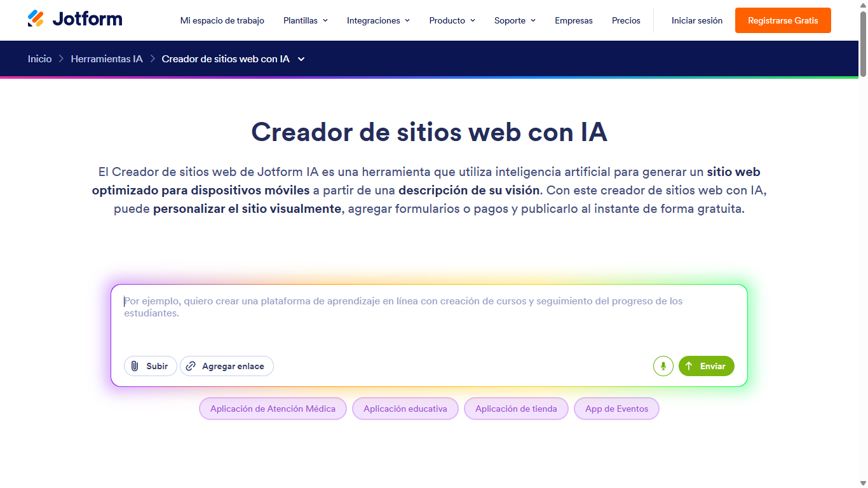
Task: Click the heading Creador de sitios web con IA
Action: click(x=429, y=132)
